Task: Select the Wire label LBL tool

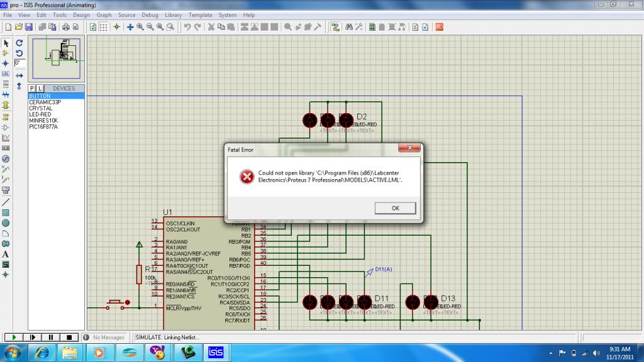Action: [x=6, y=74]
